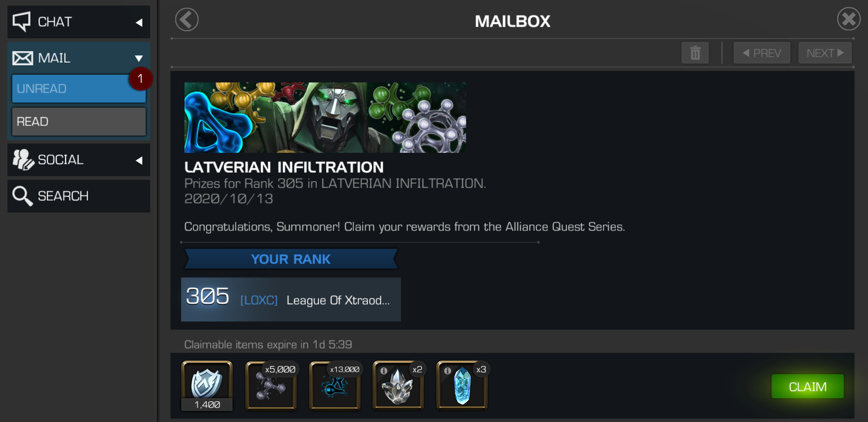Viewport: 868px width, 422px height.
Task: Expand the Social section arrow
Action: pyautogui.click(x=139, y=160)
